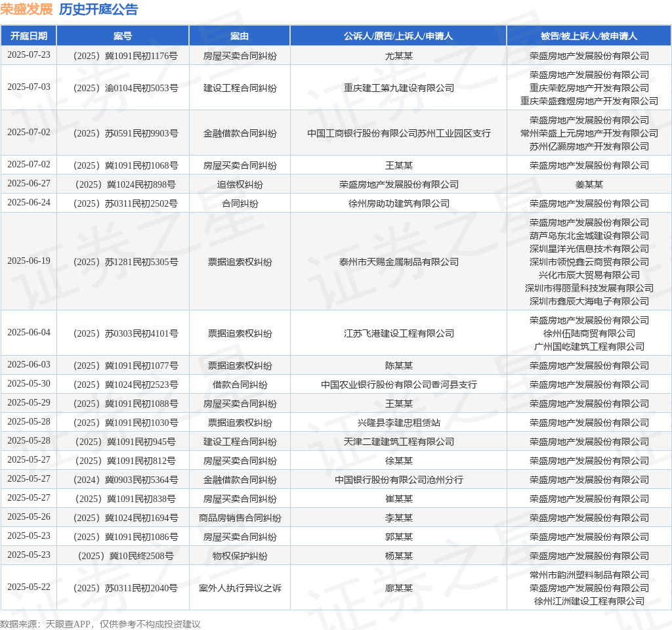
Task: Click the 追偿权纠纷 case cause
Action: (240, 184)
